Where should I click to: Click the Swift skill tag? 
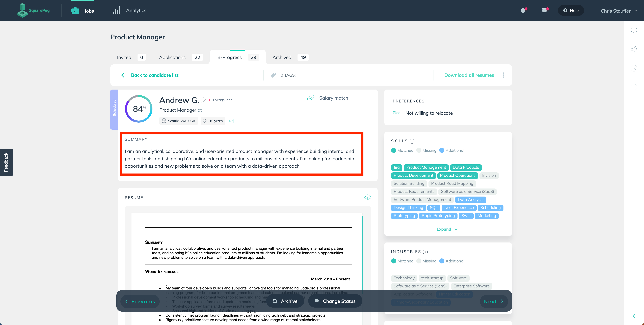click(x=466, y=216)
